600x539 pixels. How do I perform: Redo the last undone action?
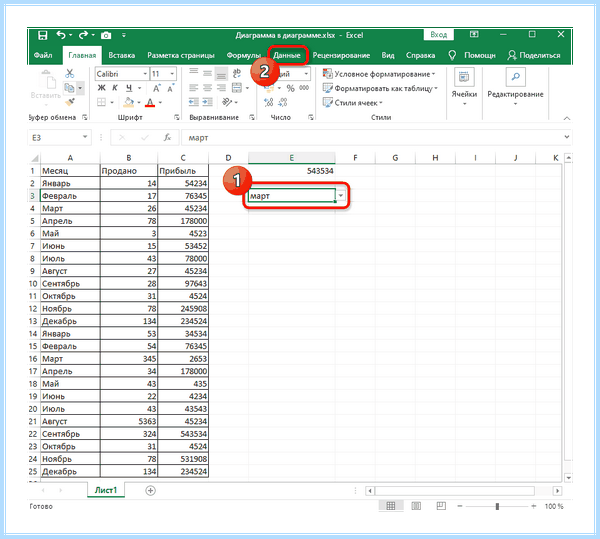tap(83, 35)
